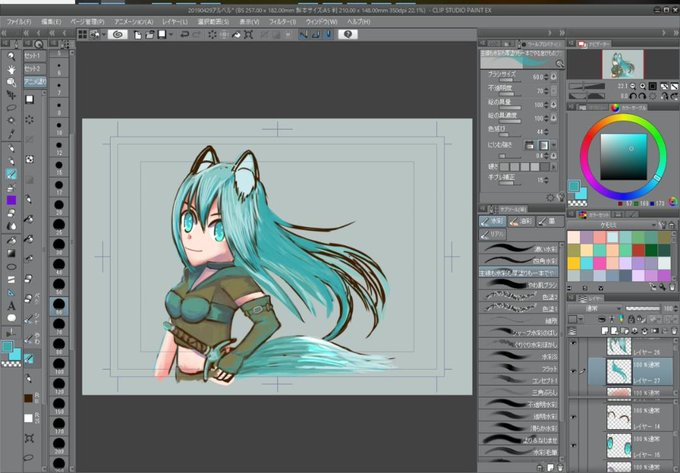Open the フィルター(I) menu
Viewport: 680px width, 473px height.
point(282,22)
